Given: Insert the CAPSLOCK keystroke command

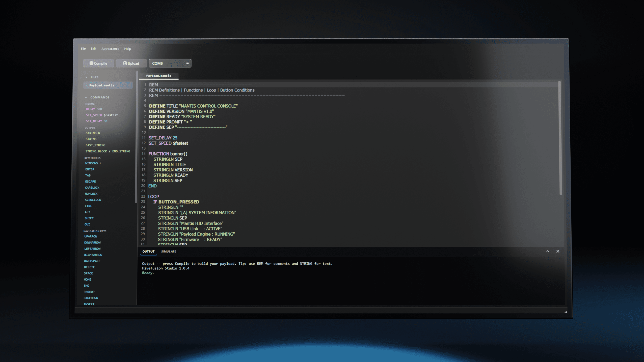Looking at the screenshot, I should [x=92, y=188].
